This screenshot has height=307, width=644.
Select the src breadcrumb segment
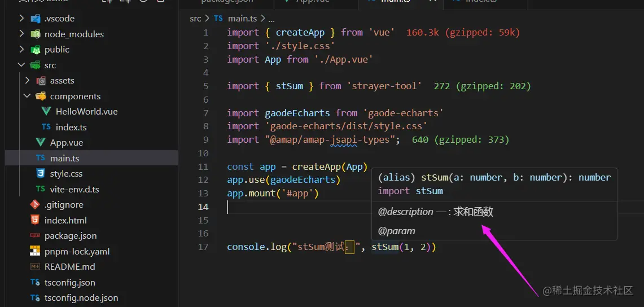point(195,19)
